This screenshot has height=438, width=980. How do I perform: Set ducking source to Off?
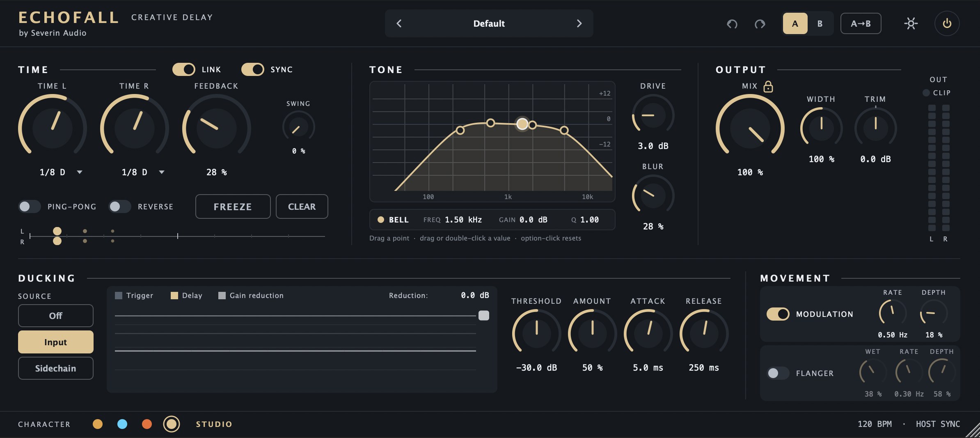pyautogui.click(x=56, y=316)
